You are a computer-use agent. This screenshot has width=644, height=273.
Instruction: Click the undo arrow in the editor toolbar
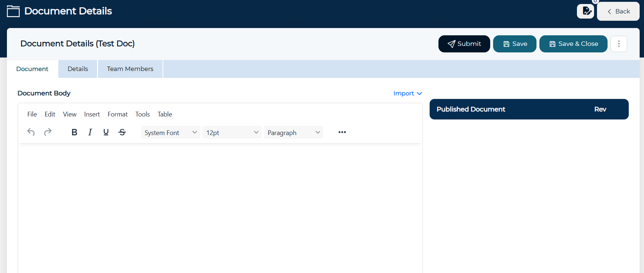coord(31,132)
